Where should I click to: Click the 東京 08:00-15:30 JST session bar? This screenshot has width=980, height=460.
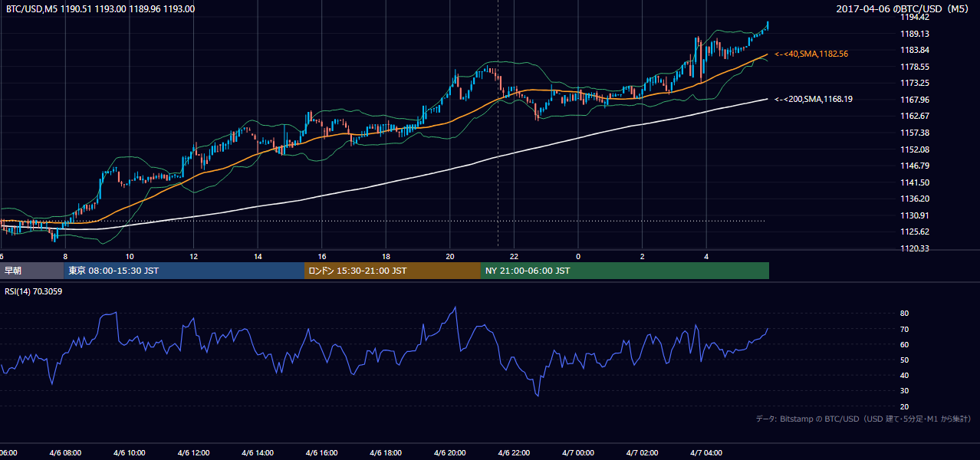coord(184,271)
